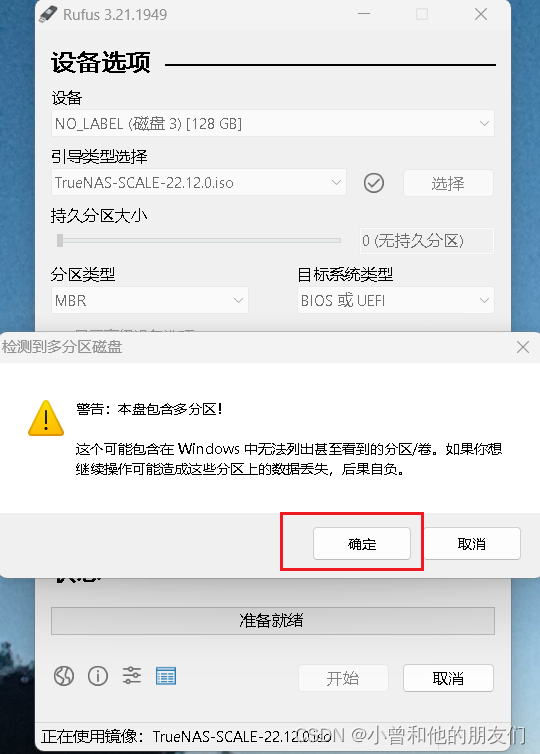
Task: Expand the 设备 drive dropdown
Action: [x=272, y=124]
